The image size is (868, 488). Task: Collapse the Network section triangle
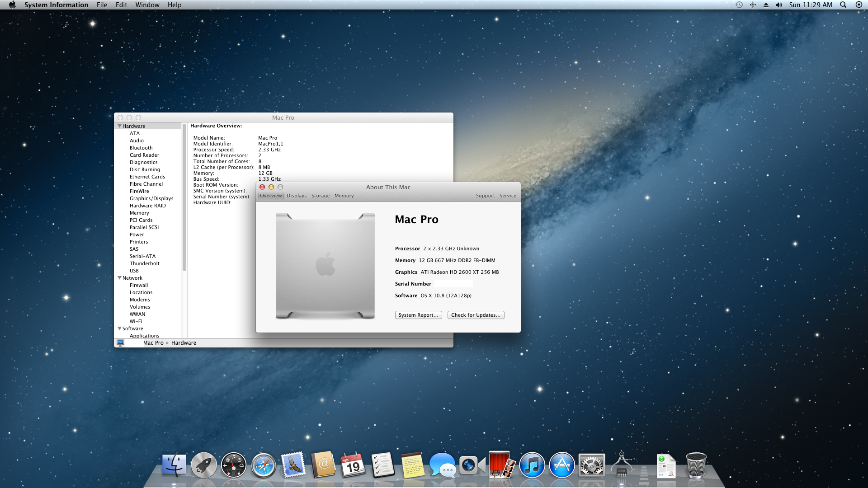pyautogui.click(x=119, y=278)
